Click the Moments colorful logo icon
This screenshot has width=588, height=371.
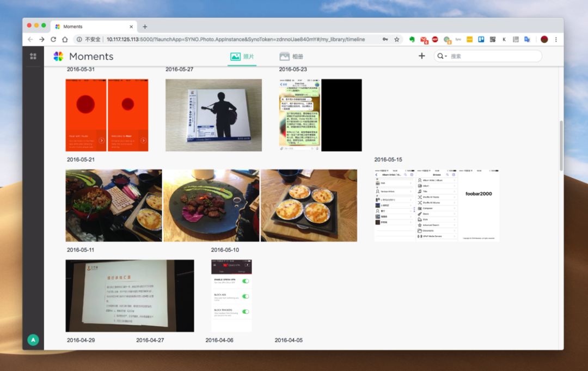pyautogui.click(x=58, y=56)
